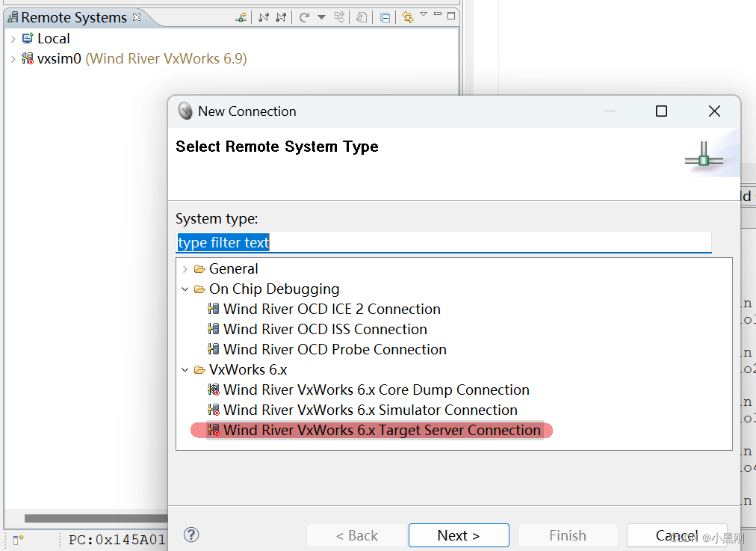Click the PC:0x145A01 status text
Image resolution: width=756 pixels, height=551 pixels.
117,540
